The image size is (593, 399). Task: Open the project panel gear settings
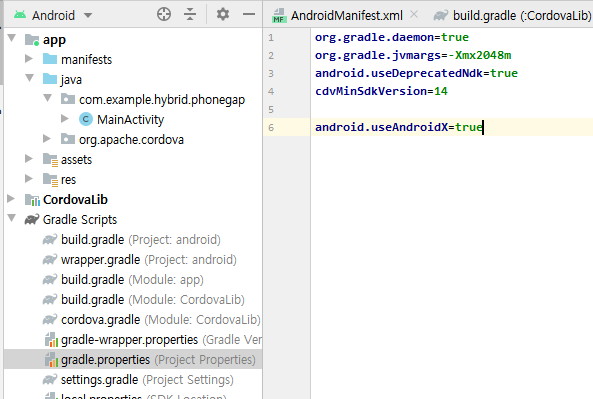[x=223, y=14]
